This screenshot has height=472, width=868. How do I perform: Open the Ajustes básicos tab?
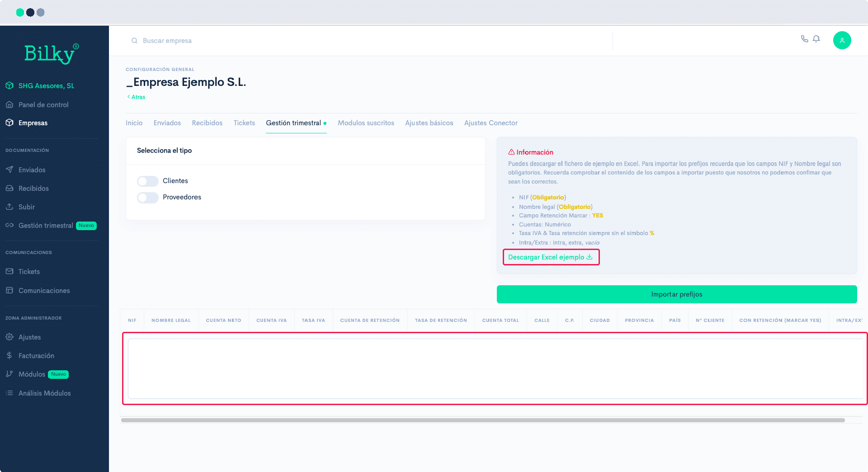click(x=429, y=123)
